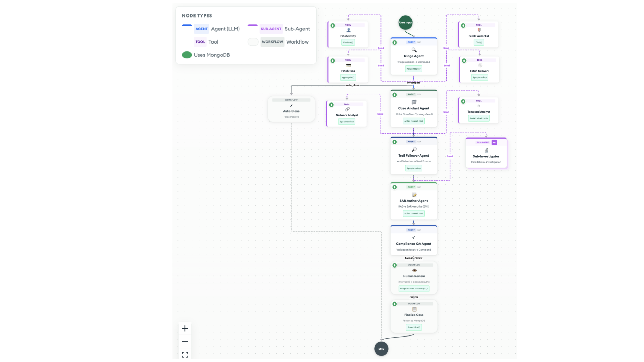Click MongoDB badge on Fetch Watchlist node
644x362 pixels.
463,25
